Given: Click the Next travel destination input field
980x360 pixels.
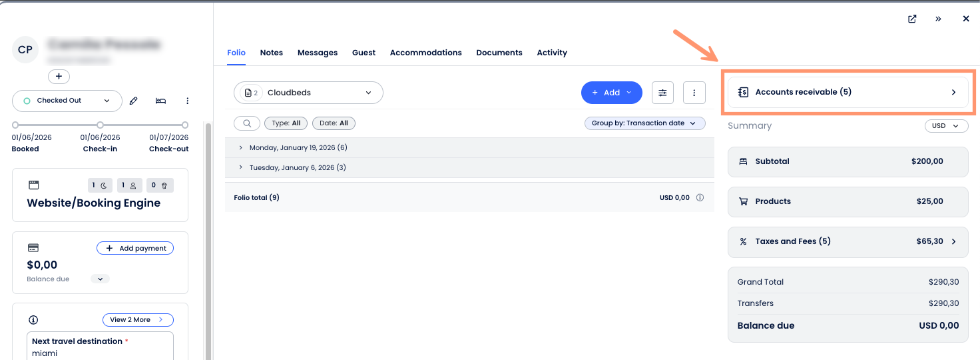Looking at the screenshot, I should [100, 353].
